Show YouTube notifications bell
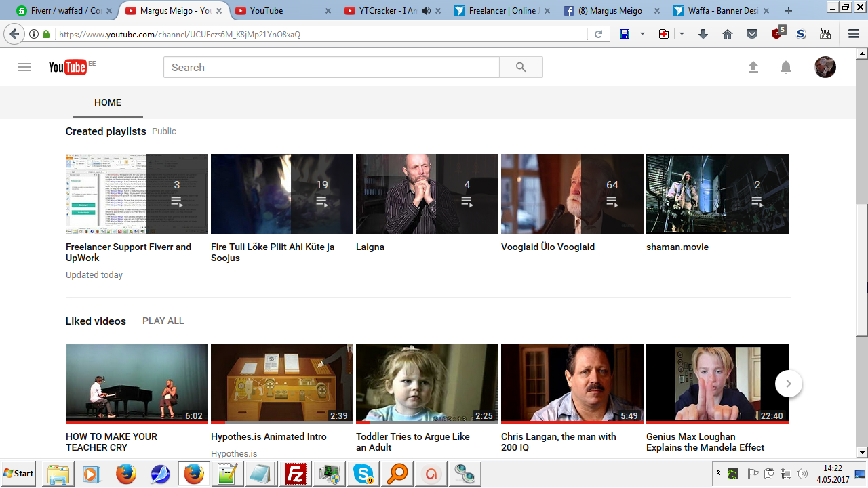The height and width of the screenshot is (488, 868). pos(786,67)
